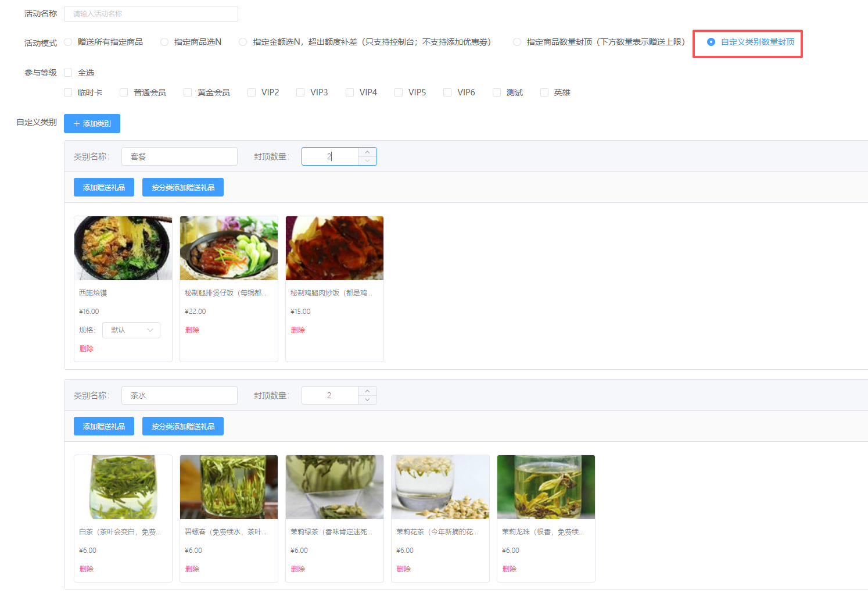868x593 pixels.
Task: Select 指定商品数量封顶 radio option
Action: coord(517,42)
